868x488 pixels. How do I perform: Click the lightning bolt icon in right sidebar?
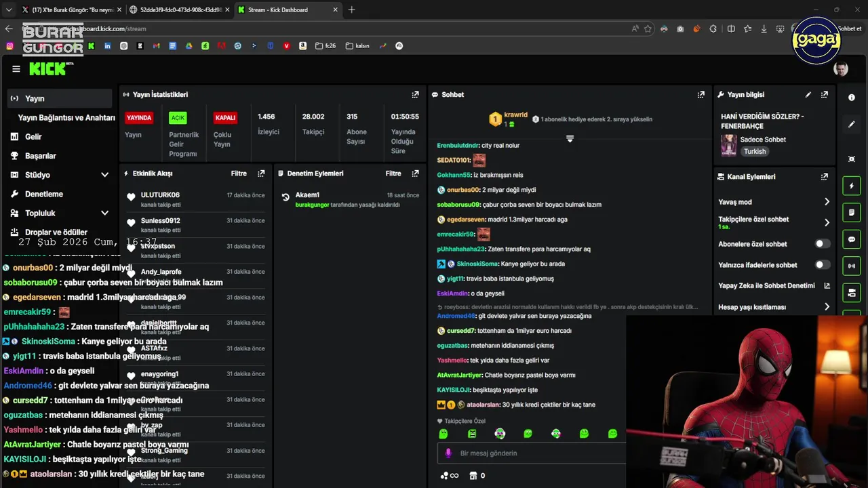coord(852,186)
